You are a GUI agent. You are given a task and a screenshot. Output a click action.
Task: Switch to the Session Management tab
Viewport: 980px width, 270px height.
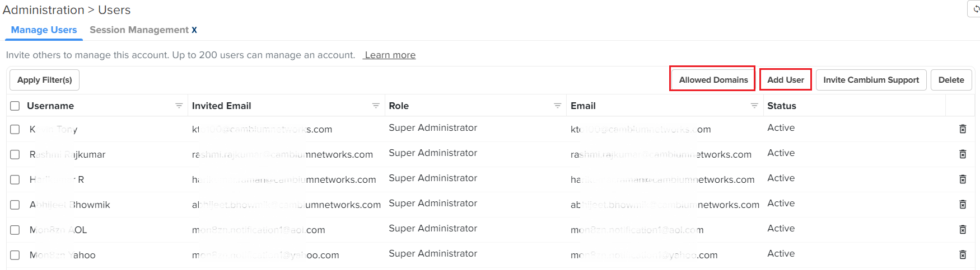[x=139, y=30]
